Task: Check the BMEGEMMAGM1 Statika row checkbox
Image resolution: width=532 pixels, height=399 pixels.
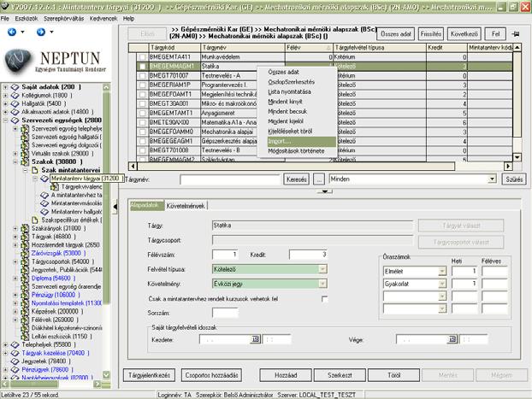Action: [x=143, y=67]
